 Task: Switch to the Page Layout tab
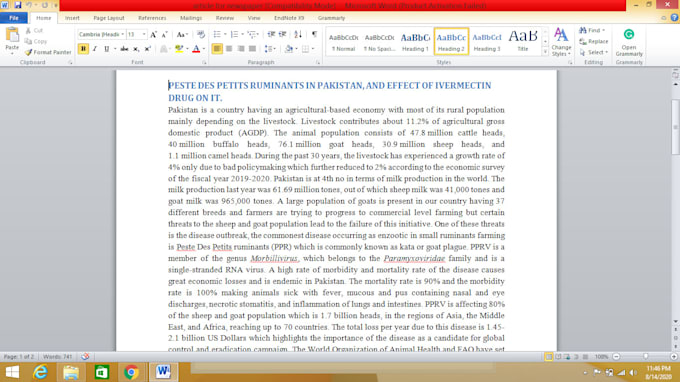(x=109, y=18)
